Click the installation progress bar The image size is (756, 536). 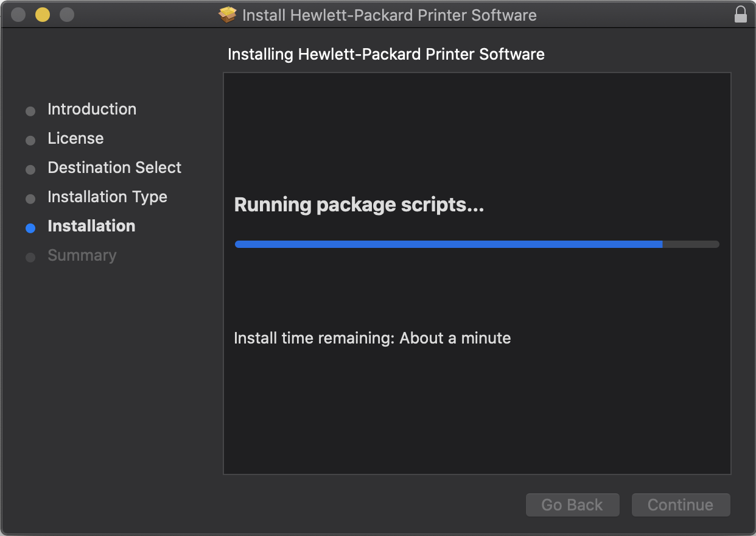coord(477,244)
